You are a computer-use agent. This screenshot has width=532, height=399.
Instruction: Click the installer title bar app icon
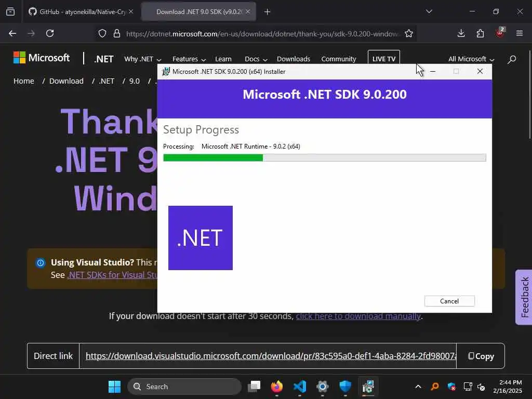pyautogui.click(x=166, y=72)
